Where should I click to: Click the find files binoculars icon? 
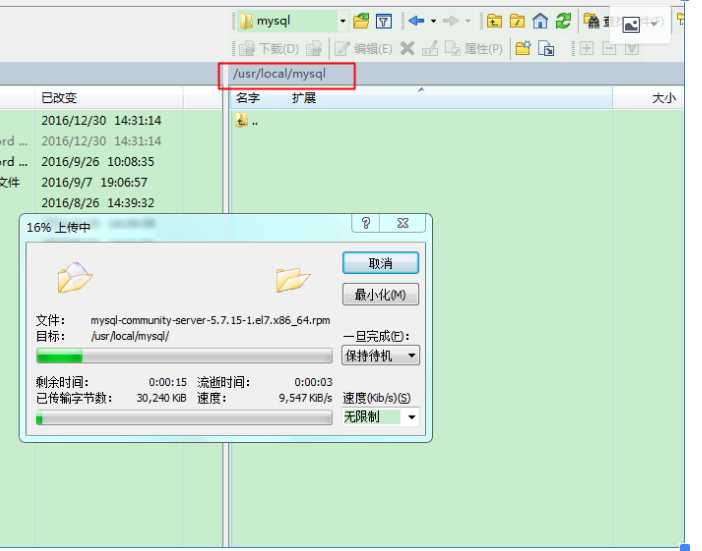pyautogui.click(x=592, y=21)
